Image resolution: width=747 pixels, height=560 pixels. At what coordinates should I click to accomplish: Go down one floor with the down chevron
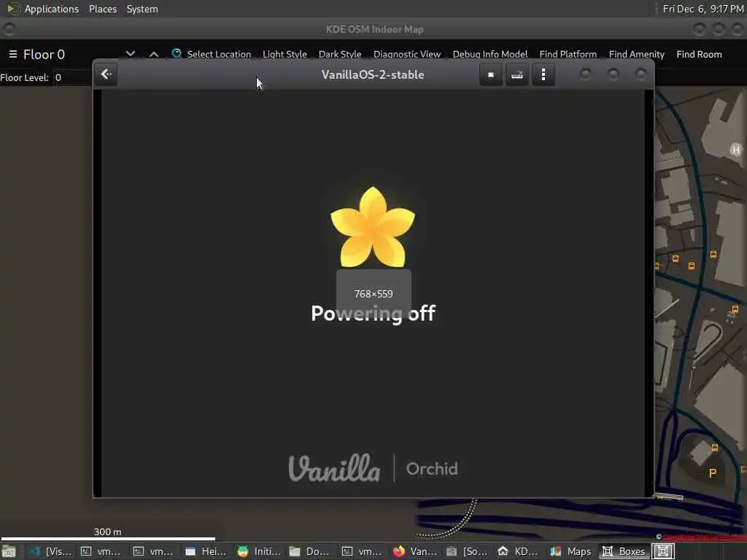click(x=131, y=54)
